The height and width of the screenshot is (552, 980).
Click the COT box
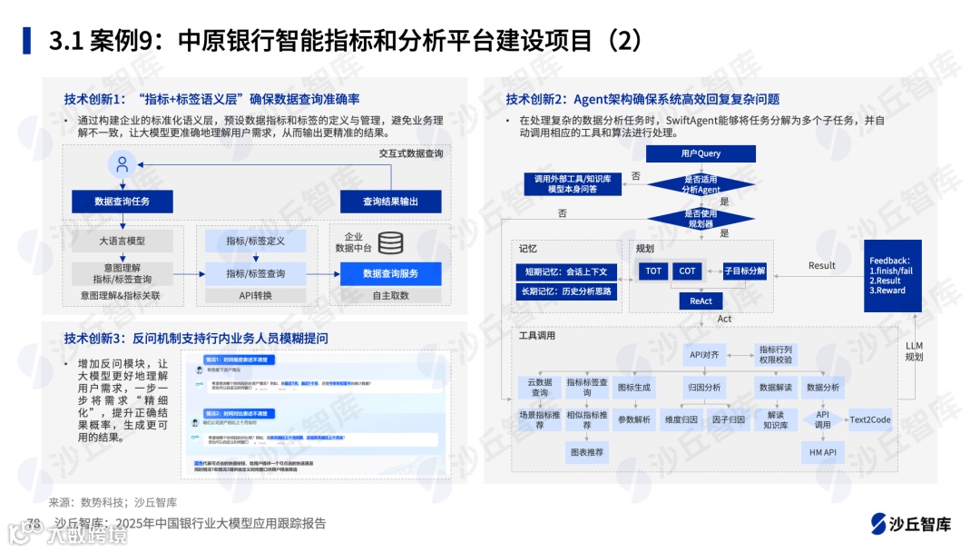[687, 271]
